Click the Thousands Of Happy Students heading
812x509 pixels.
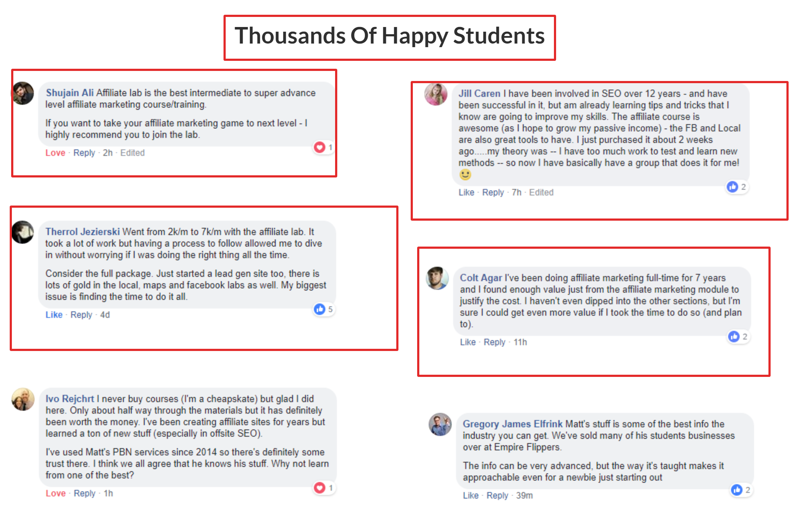[389, 36]
